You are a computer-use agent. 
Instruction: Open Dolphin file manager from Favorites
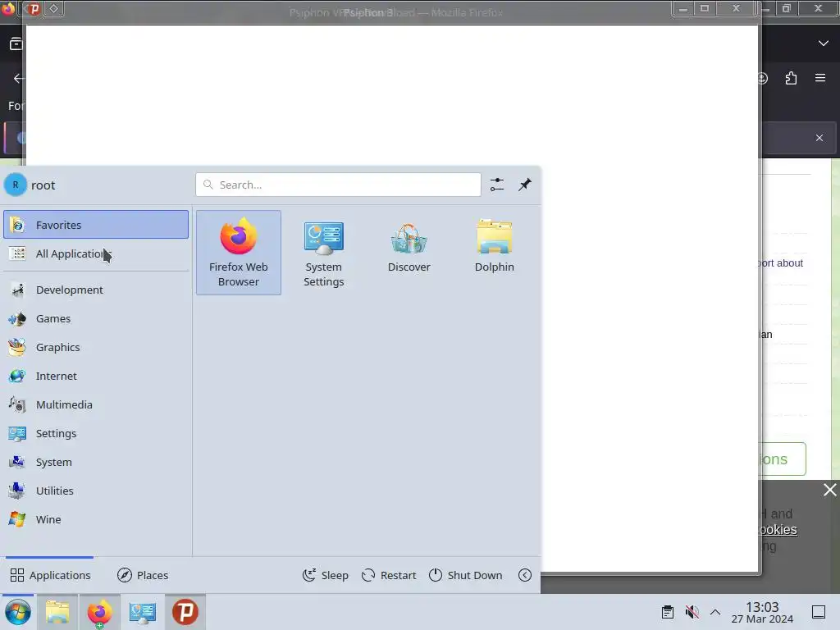click(494, 253)
